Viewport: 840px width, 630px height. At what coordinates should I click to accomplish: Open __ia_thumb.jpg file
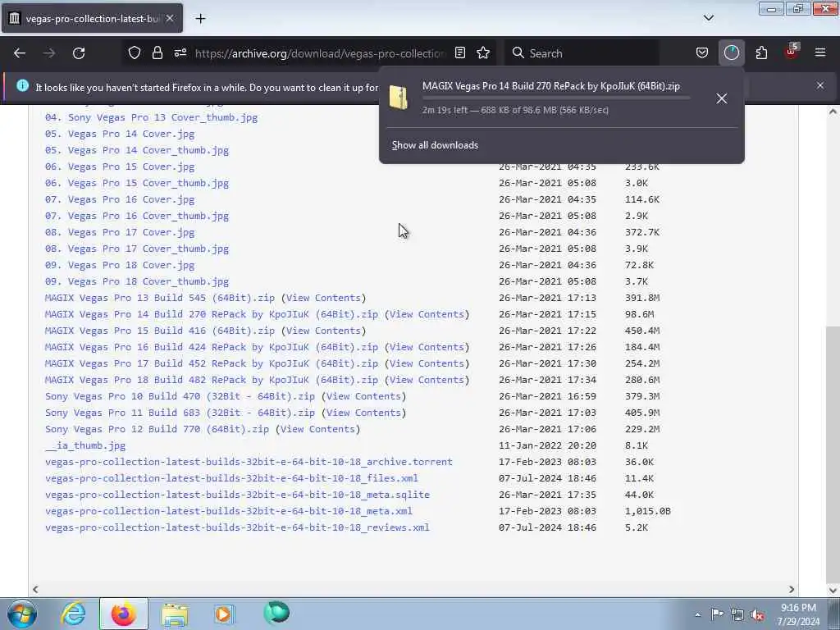[x=85, y=445]
